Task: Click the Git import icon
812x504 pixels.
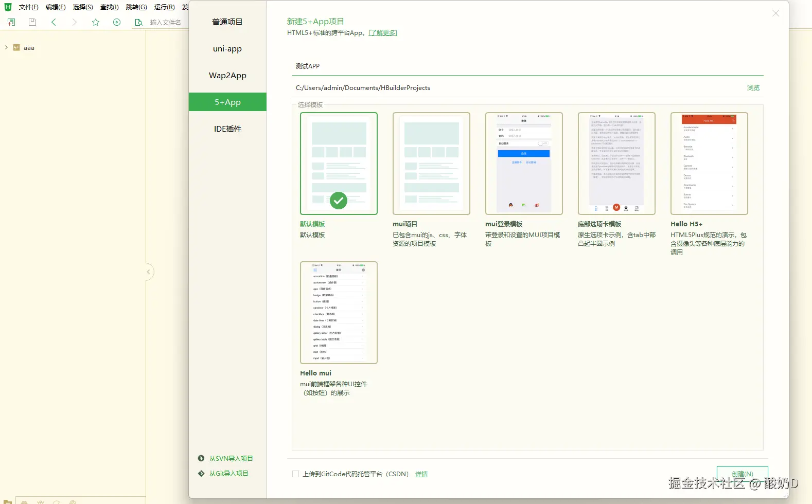Action: [201, 473]
